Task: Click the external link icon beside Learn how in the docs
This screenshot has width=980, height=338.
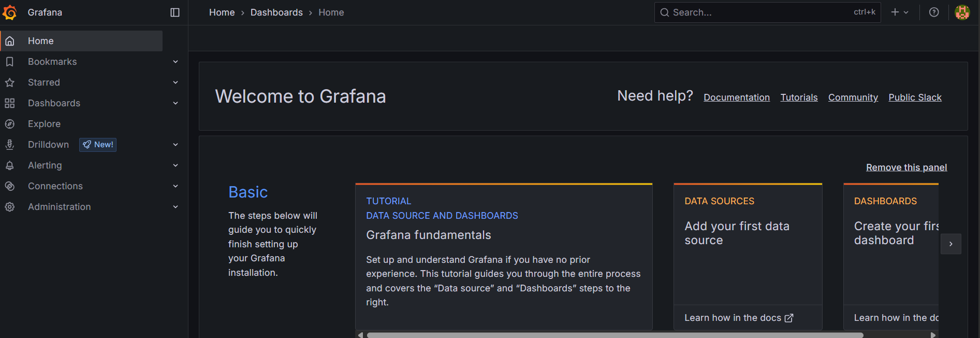Action: pyautogui.click(x=789, y=318)
